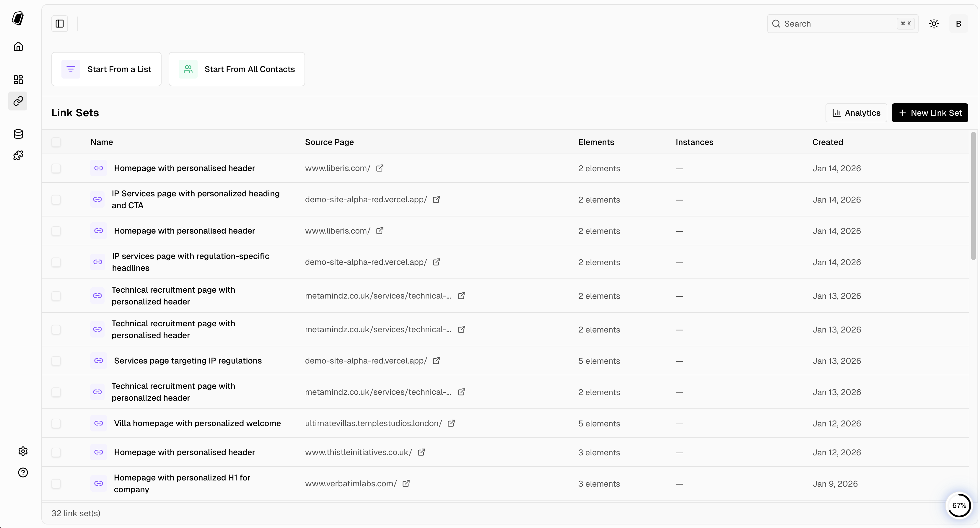
Task: Create a New Link Set
Action: (x=930, y=113)
